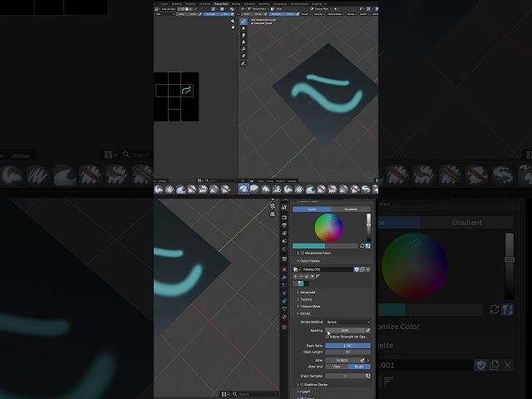Toggle unified color for all brushes

(367, 246)
